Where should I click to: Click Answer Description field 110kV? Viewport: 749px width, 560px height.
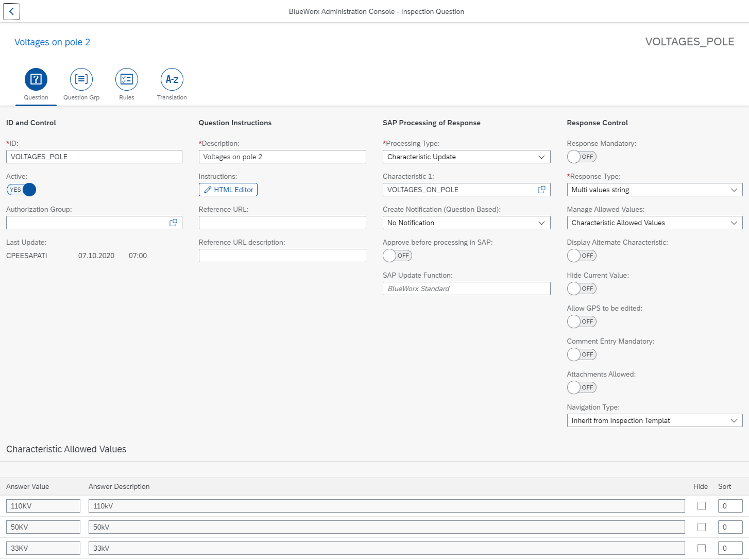coord(387,506)
